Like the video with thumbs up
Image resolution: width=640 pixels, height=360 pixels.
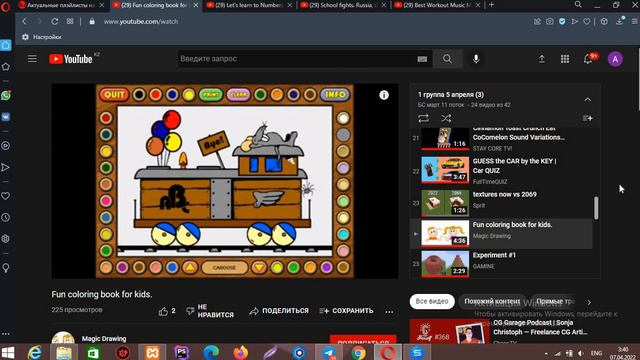coord(167,311)
